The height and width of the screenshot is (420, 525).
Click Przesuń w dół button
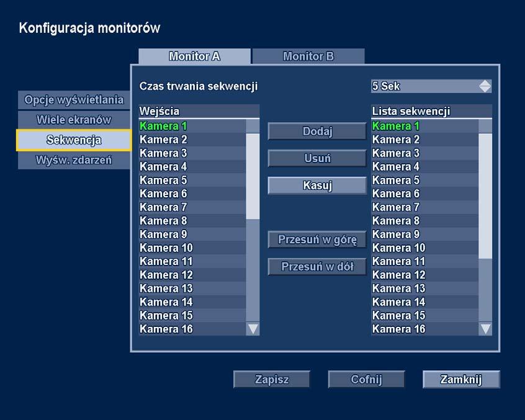[317, 267]
